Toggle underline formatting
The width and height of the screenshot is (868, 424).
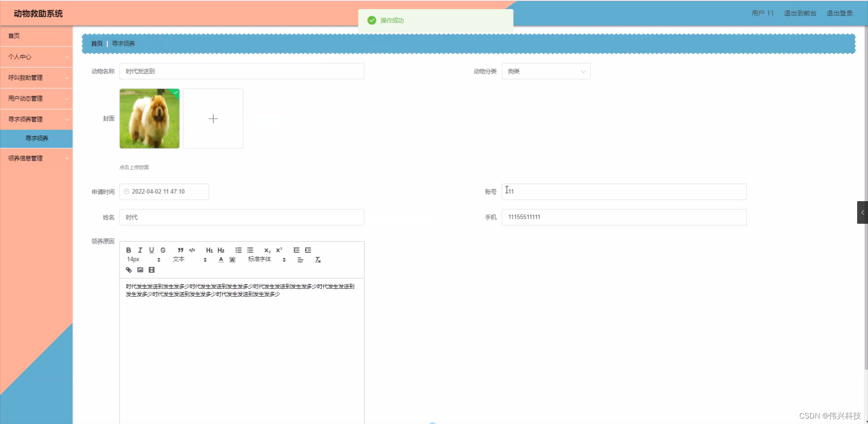[152, 250]
